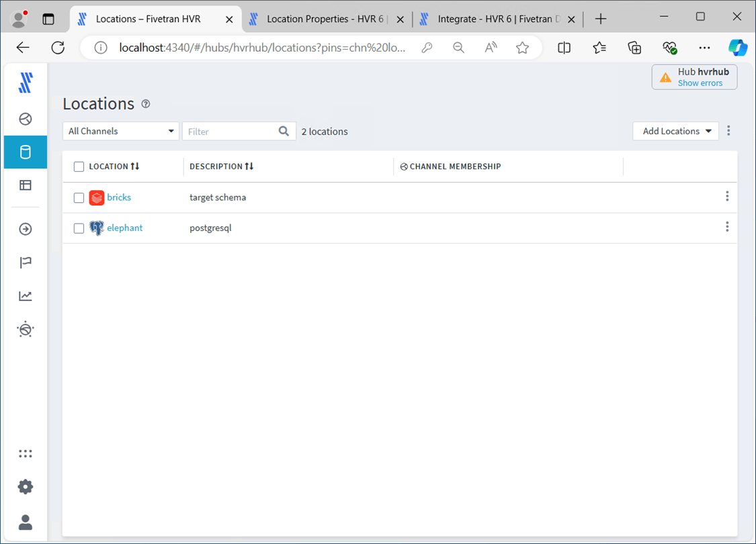756x544 pixels.
Task: Open the Tables sidebar icon
Action: coord(26,185)
